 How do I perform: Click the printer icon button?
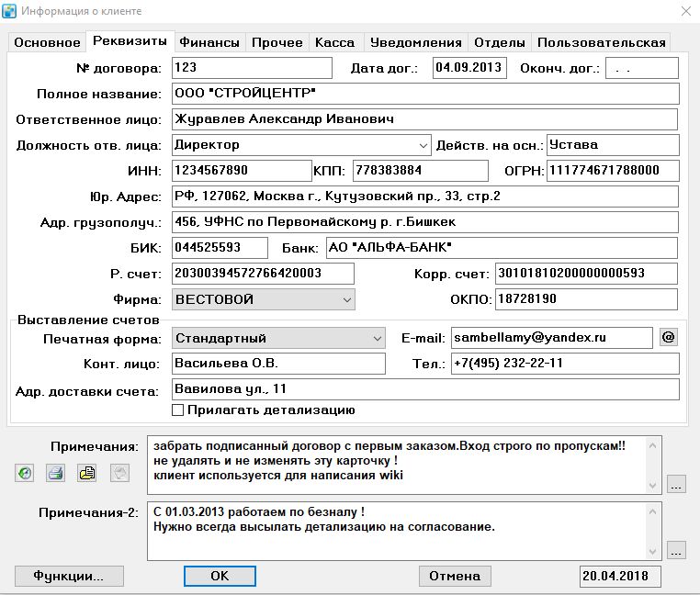click(x=56, y=473)
